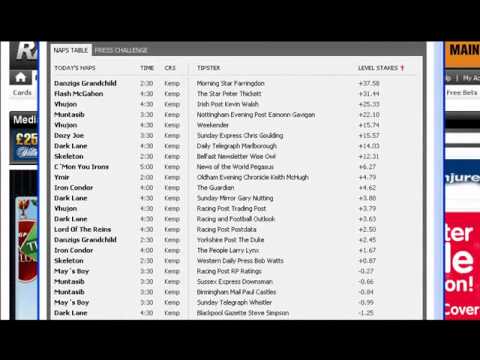Open Vhujon tipped by Irish Post

point(66,104)
